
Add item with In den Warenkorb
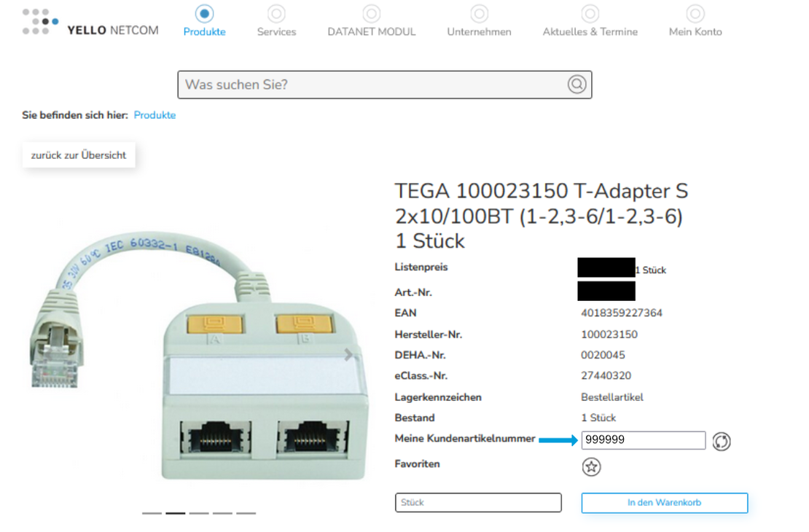pyautogui.click(x=664, y=503)
